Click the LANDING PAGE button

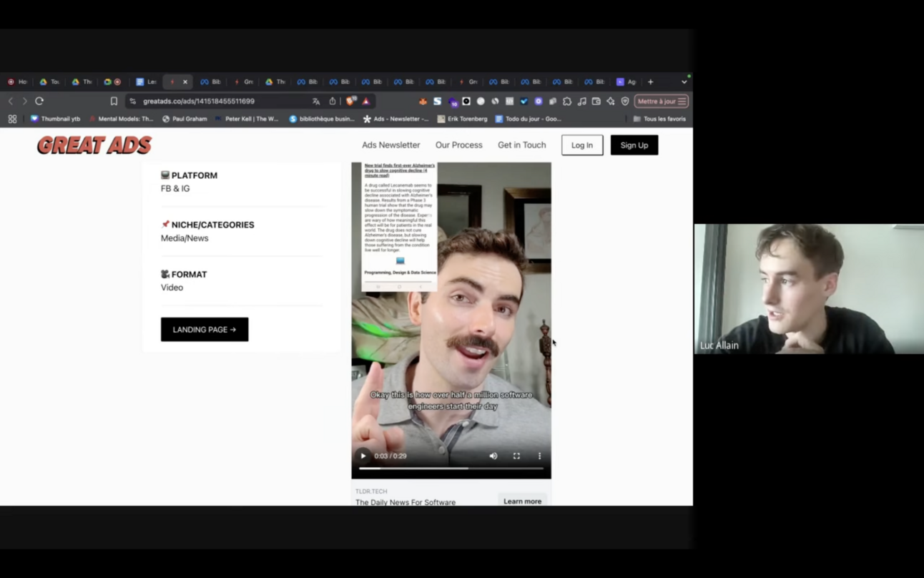coord(205,329)
